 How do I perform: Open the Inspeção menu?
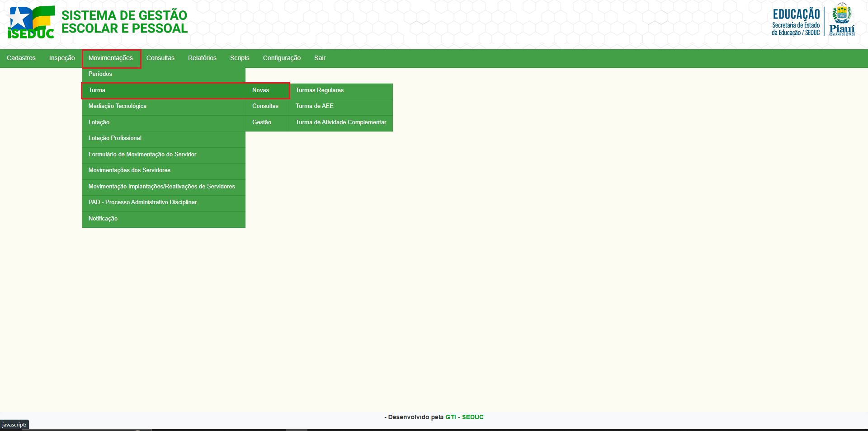click(62, 58)
